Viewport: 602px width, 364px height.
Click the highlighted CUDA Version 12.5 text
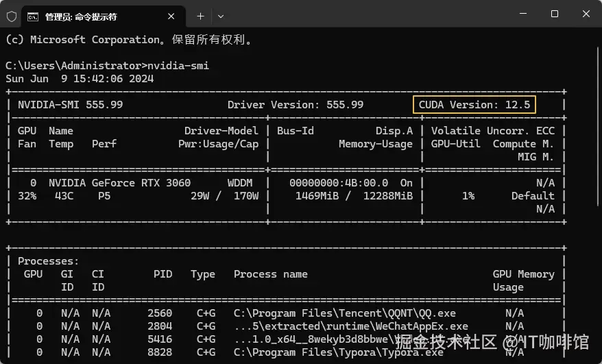[x=474, y=104]
